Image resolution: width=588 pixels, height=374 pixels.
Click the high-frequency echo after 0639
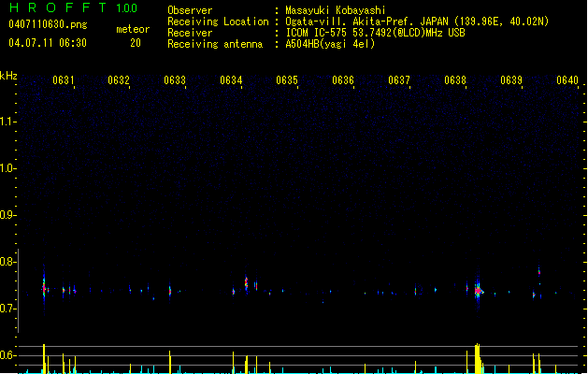point(539,271)
